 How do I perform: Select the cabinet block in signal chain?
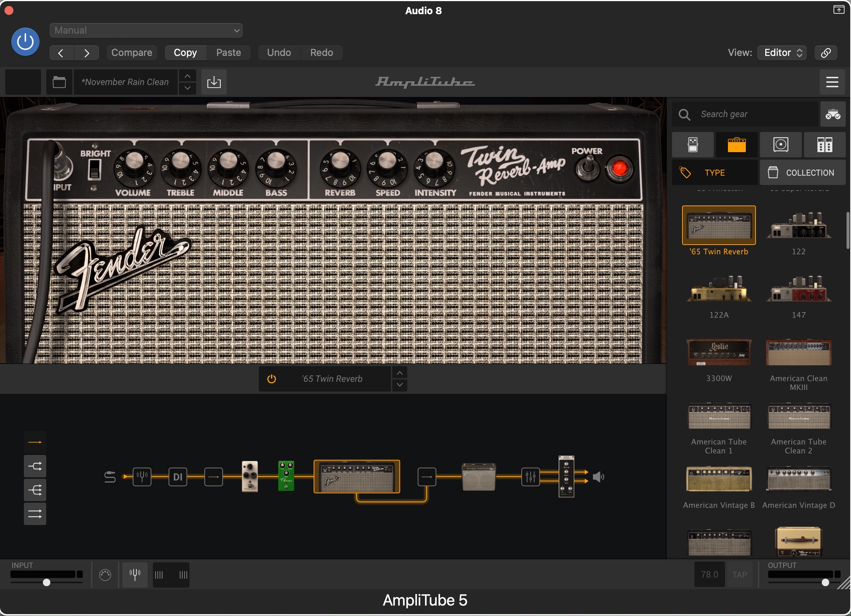pos(478,477)
